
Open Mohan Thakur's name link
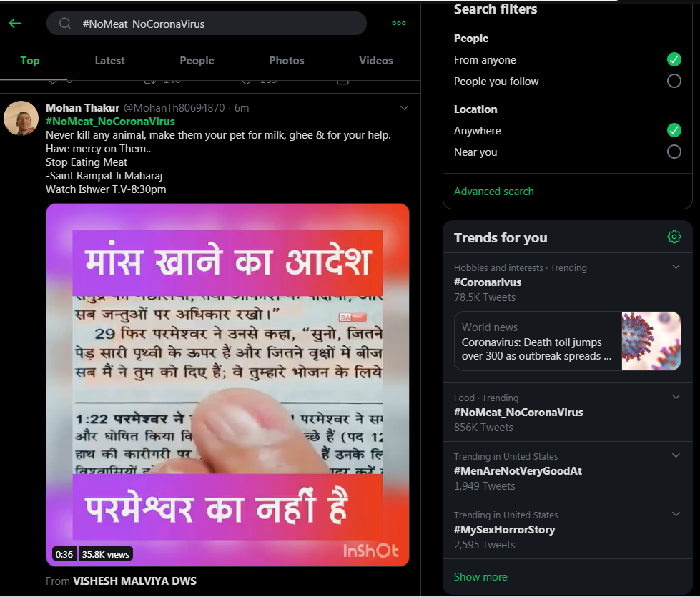83,108
